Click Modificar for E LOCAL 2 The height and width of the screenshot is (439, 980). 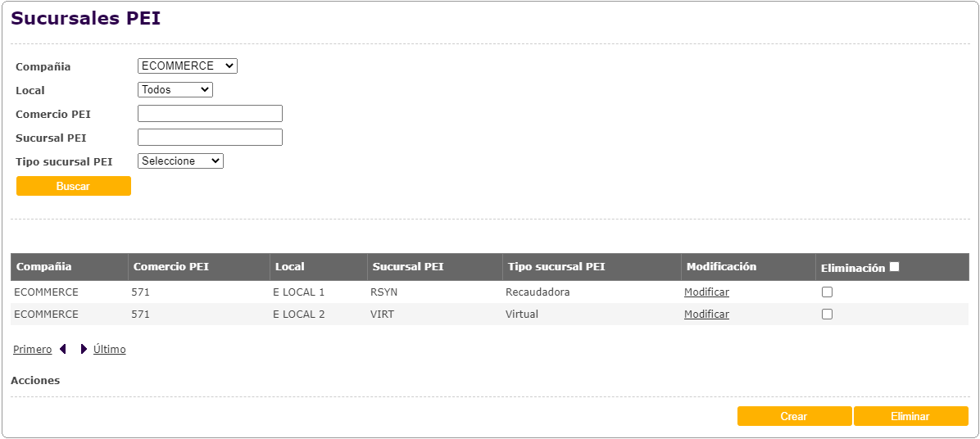tap(706, 315)
